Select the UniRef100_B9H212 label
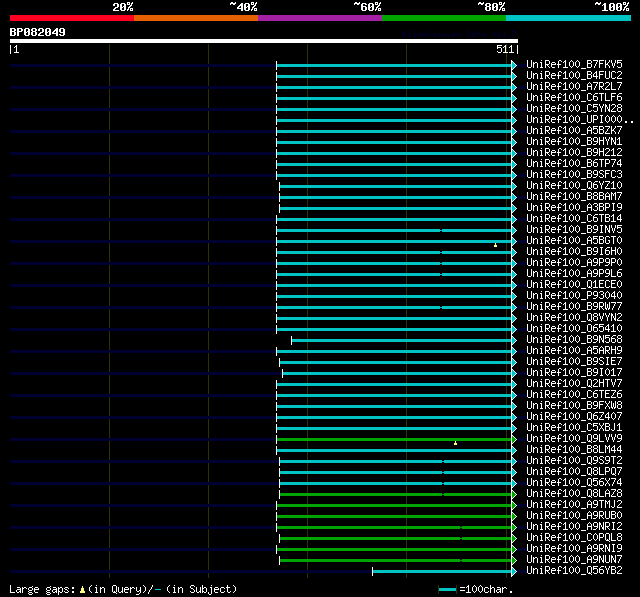Image resolution: width=640 pixels, height=597 pixels. tap(574, 153)
